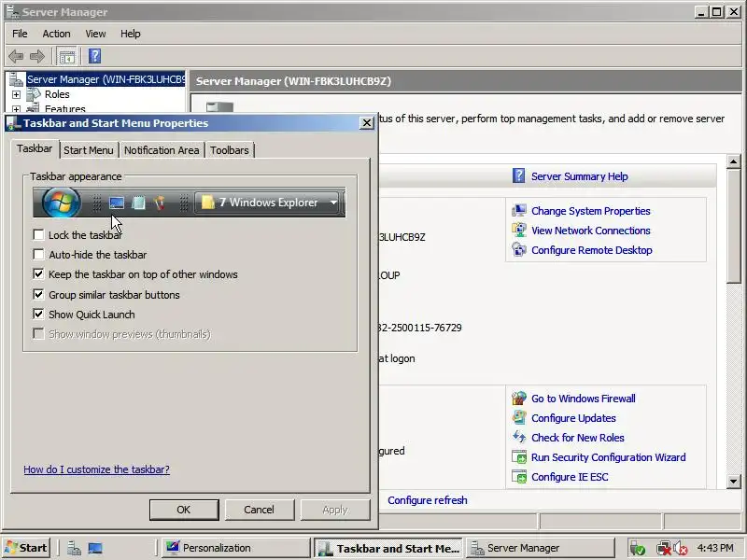Screen dimensions: 747x560
Task: Launch the Run Security Configuration Wizard link
Action: click(609, 457)
